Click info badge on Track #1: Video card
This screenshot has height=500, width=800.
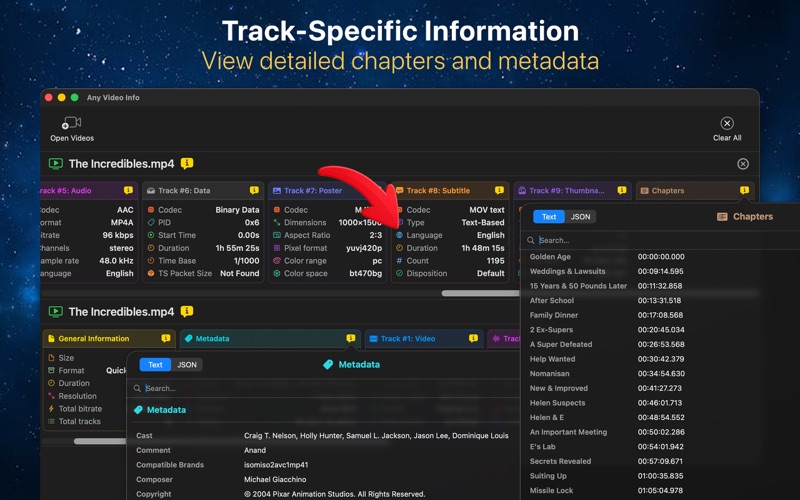coord(473,338)
